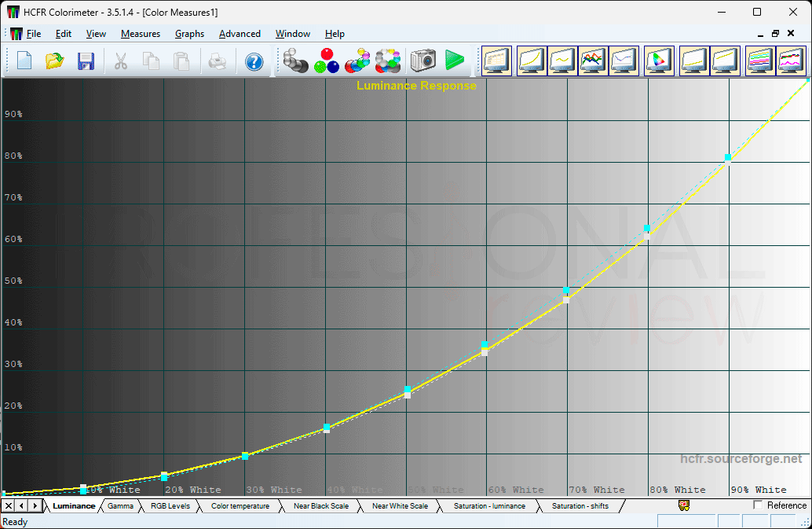This screenshot has width=812, height=529.
Task: Switch to the Near Black Scale tab
Action: (x=321, y=505)
